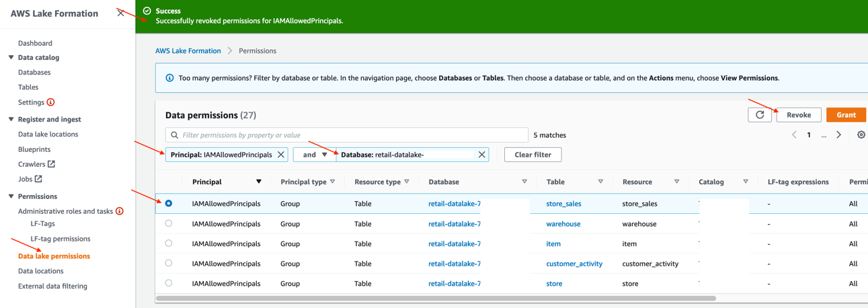
Task: Open the 'and' filter operator dropdown
Action: click(x=314, y=155)
